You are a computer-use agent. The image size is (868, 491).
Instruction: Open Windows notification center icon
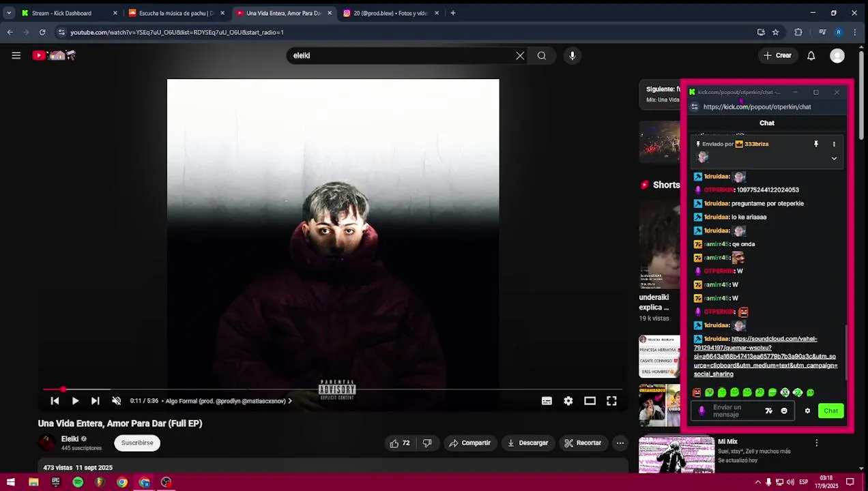tap(850, 482)
